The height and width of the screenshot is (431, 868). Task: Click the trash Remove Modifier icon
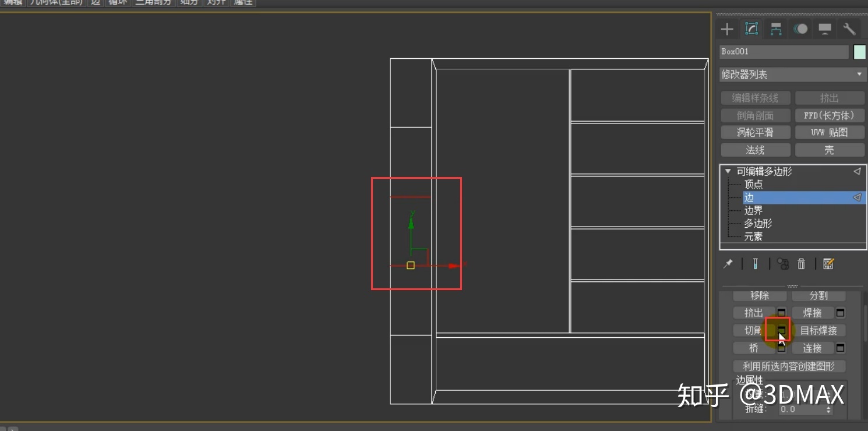tap(802, 264)
